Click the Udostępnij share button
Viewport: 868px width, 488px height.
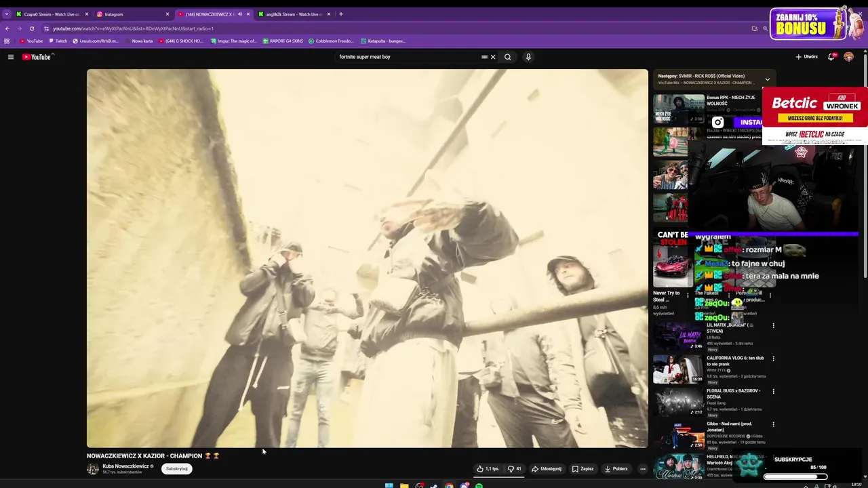coord(547,468)
